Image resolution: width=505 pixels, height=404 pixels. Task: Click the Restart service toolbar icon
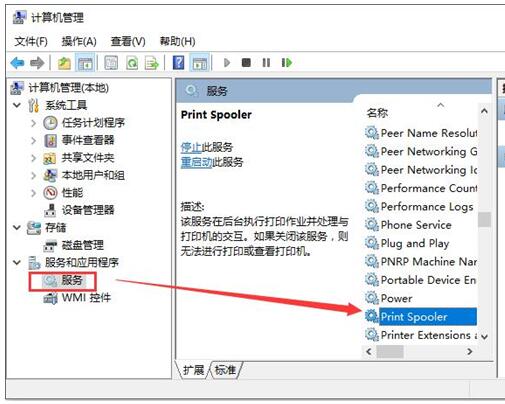287,63
